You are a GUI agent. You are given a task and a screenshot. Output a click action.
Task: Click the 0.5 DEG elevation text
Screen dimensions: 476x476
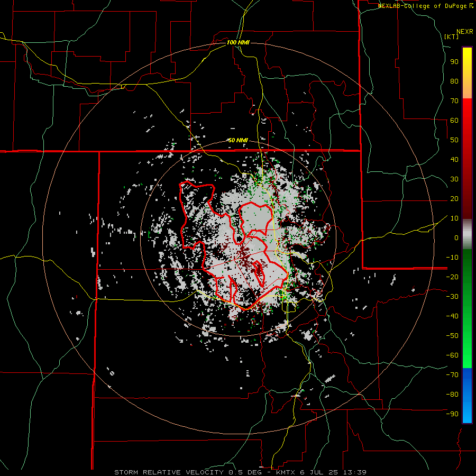[x=245, y=472]
